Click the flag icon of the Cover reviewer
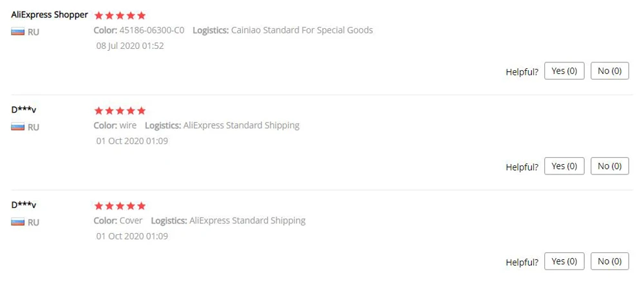Image resolution: width=644 pixels, height=289 pixels. 18,222
